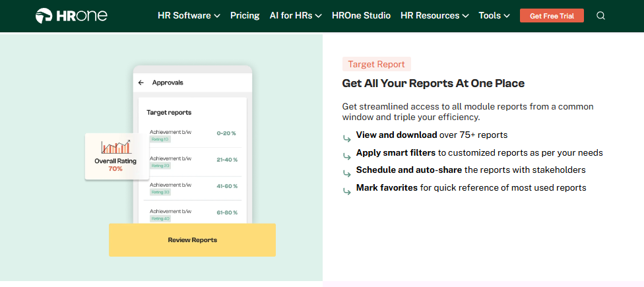Expand the AI for HRs menu
This screenshot has height=287, width=644.
[296, 16]
